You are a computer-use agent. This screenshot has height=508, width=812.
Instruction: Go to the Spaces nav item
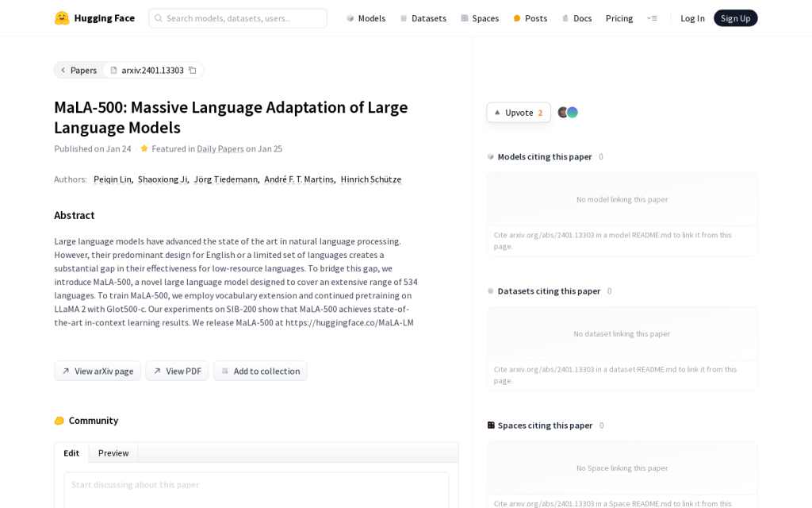pyautogui.click(x=480, y=18)
